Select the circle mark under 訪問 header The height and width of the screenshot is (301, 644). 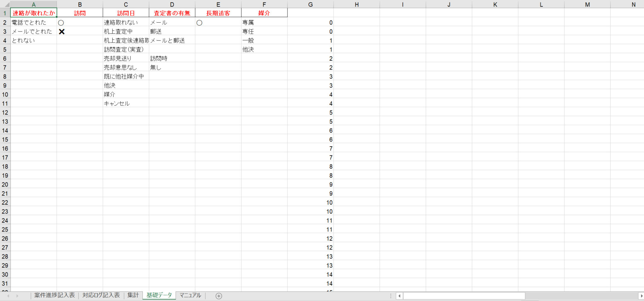coord(61,23)
